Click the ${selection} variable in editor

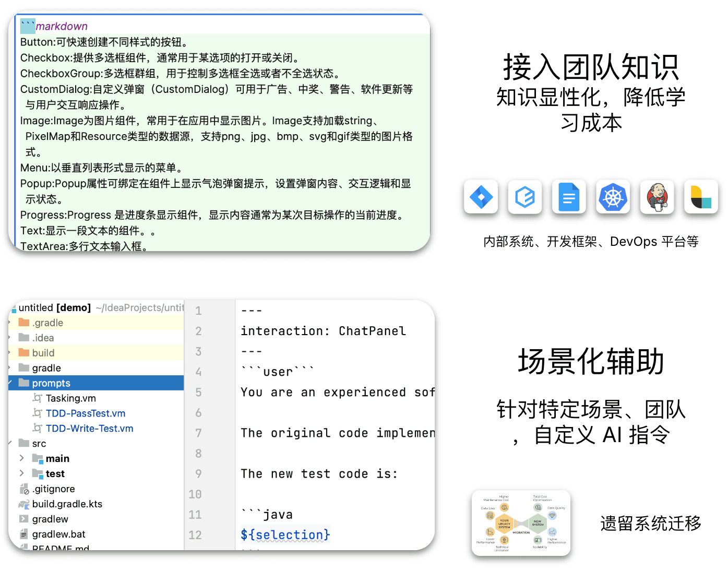point(285,535)
